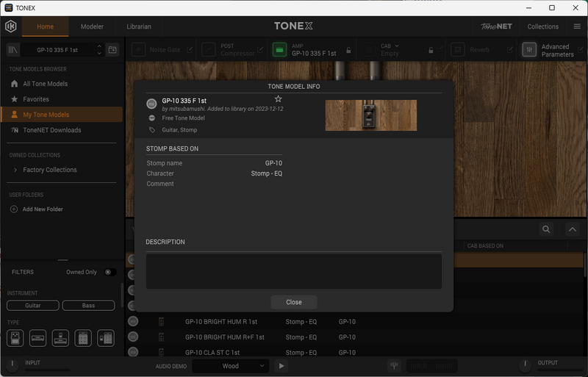Image resolution: width=588 pixels, height=377 pixels.
Task: Filter by amp and cabinet type icon
Action: click(83, 338)
